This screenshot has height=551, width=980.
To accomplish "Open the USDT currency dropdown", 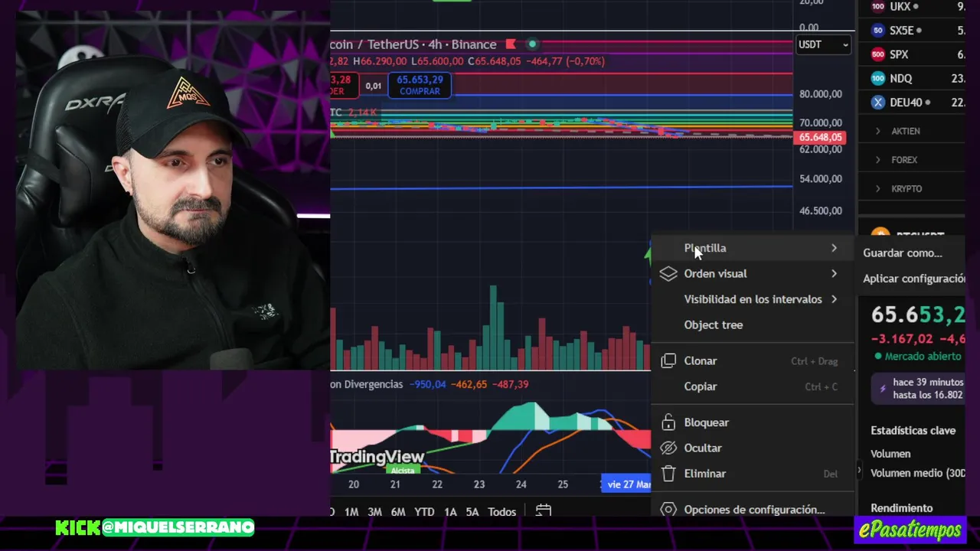I will pos(823,44).
